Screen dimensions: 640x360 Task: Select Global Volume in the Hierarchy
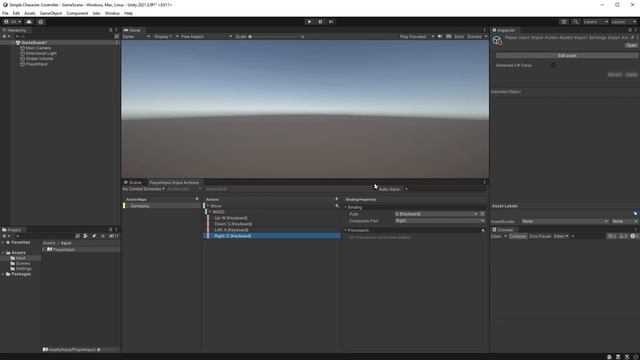coord(39,59)
